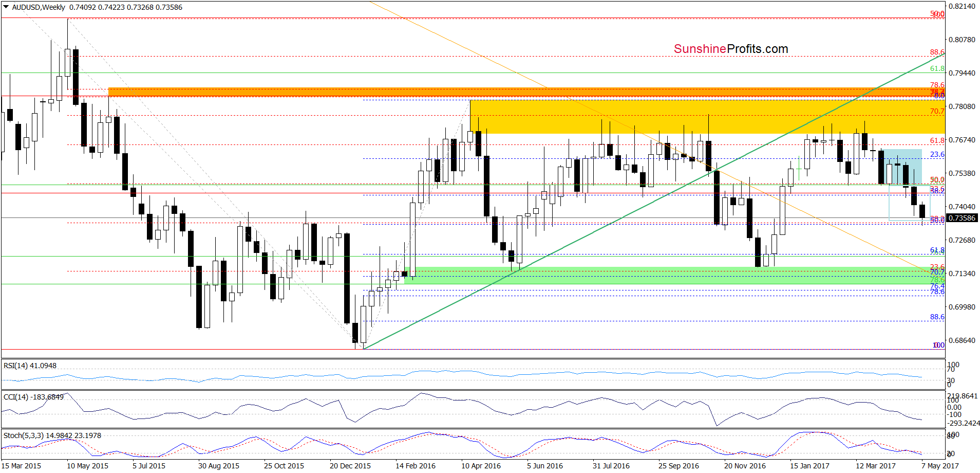Click the 31 Jul 2016 date label
The width and height of the screenshot is (980, 473).
611,466
